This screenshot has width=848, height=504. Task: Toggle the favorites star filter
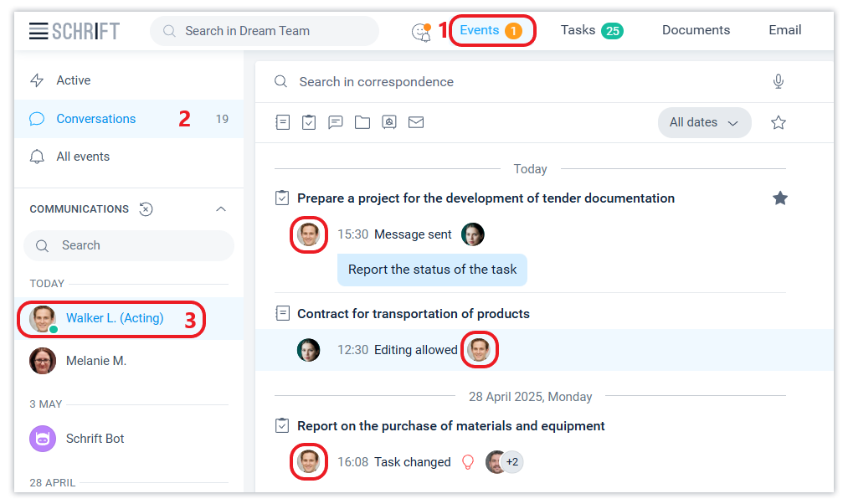click(x=779, y=122)
